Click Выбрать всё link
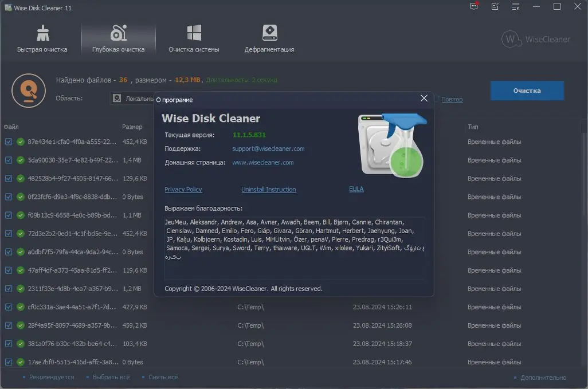The width and height of the screenshot is (588, 389). click(111, 377)
